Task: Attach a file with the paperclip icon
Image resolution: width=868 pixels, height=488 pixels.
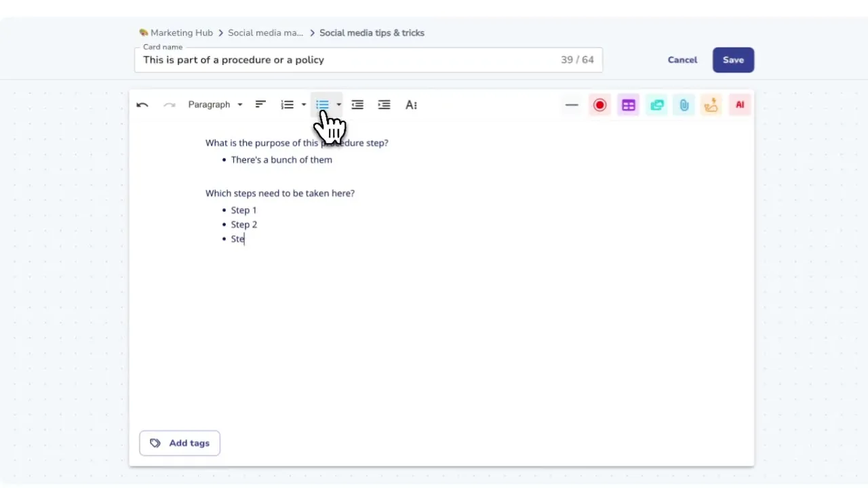Action: click(684, 105)
